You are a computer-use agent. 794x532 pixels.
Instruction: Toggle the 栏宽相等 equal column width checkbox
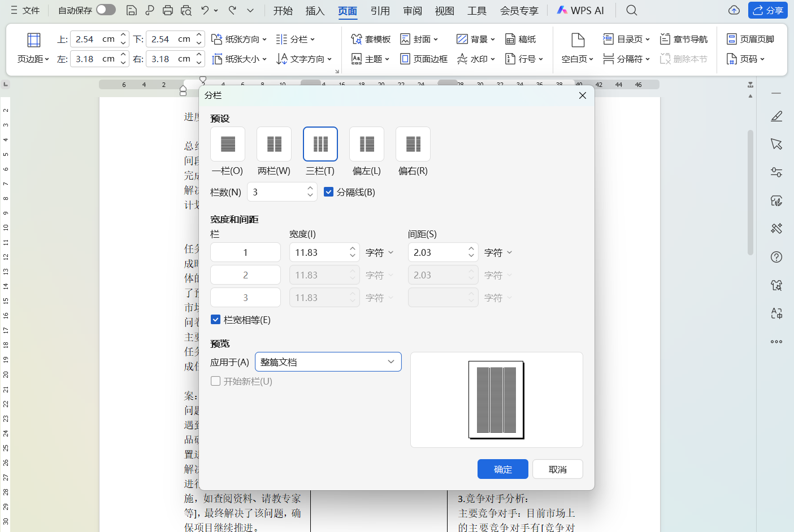coord(215,319)
